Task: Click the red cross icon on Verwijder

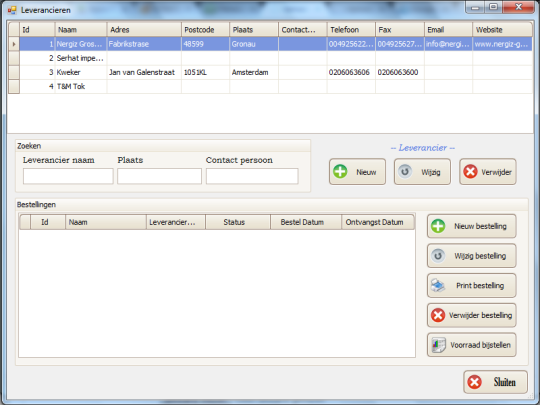Action: coord(470,172)
